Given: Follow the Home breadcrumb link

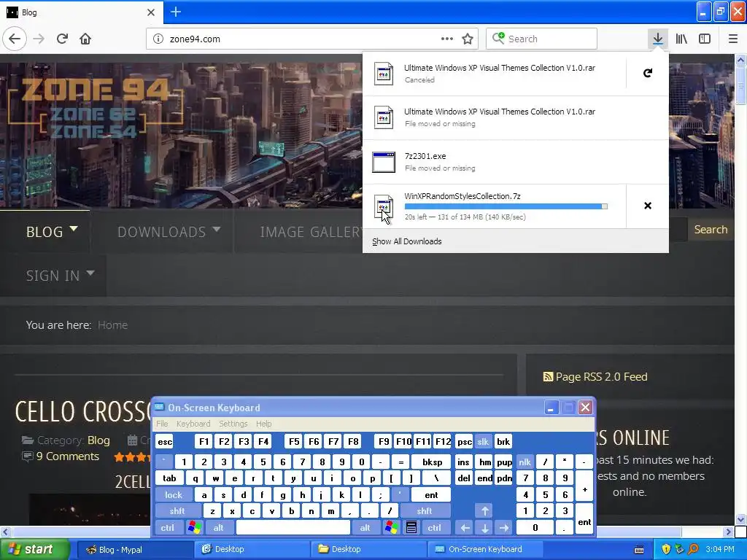Looking at the screenshot, I should tap(112, 325).
